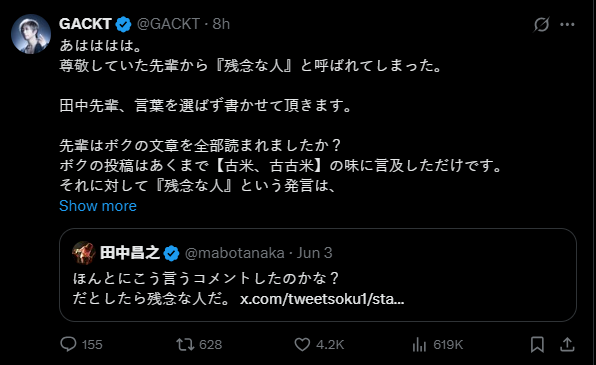Click the reply comment icon
This screenshot has width=596, height=365.
[68, 344]
